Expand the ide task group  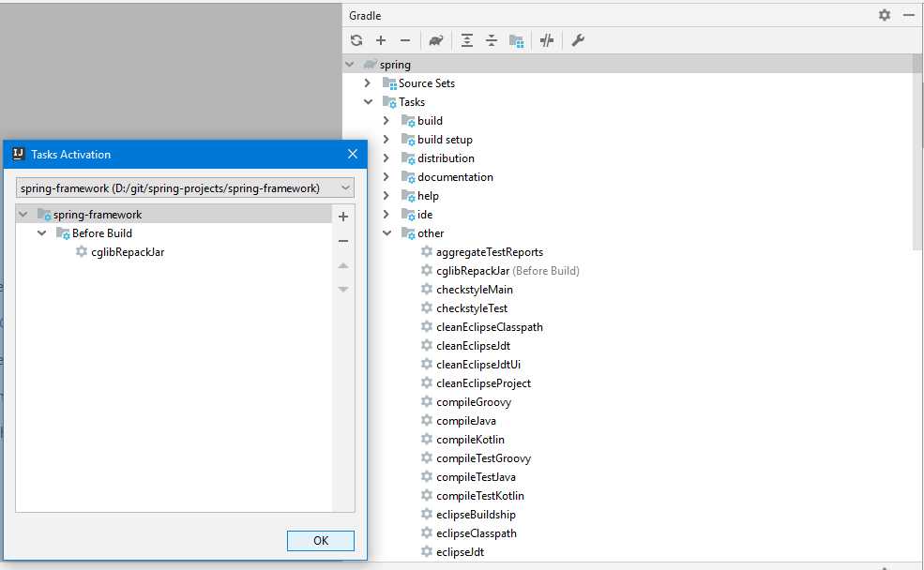click(386, 215)
